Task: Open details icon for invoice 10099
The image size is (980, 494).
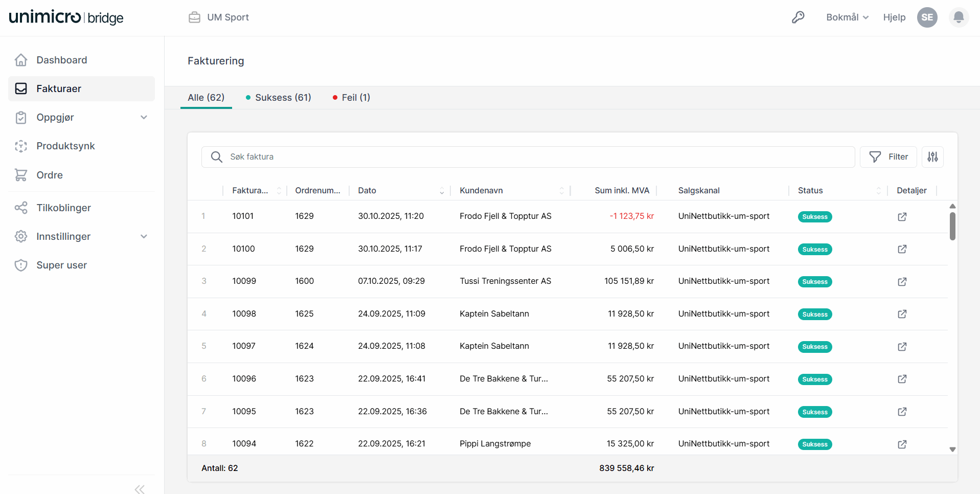Action: 902,282
